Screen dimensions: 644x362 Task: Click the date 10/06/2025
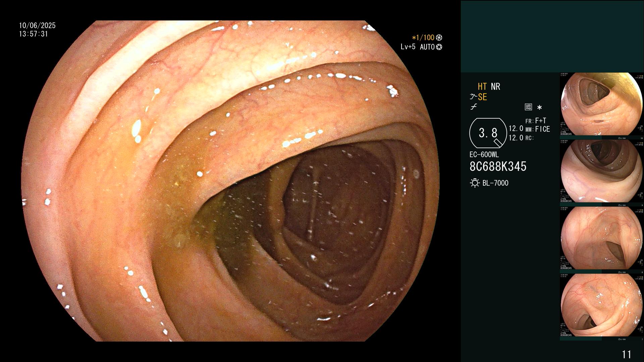(x=37, y=25)
